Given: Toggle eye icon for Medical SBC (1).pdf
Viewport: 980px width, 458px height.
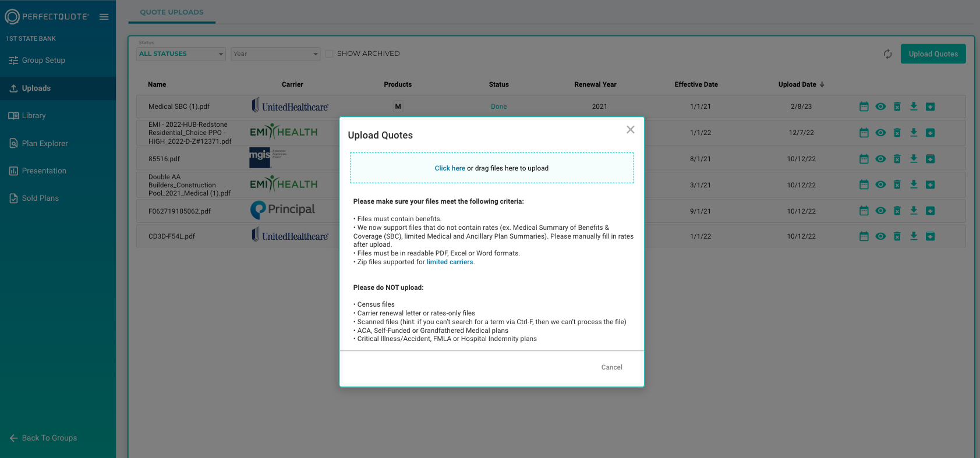Looking at the screenshot, I should tap(880, 106).
